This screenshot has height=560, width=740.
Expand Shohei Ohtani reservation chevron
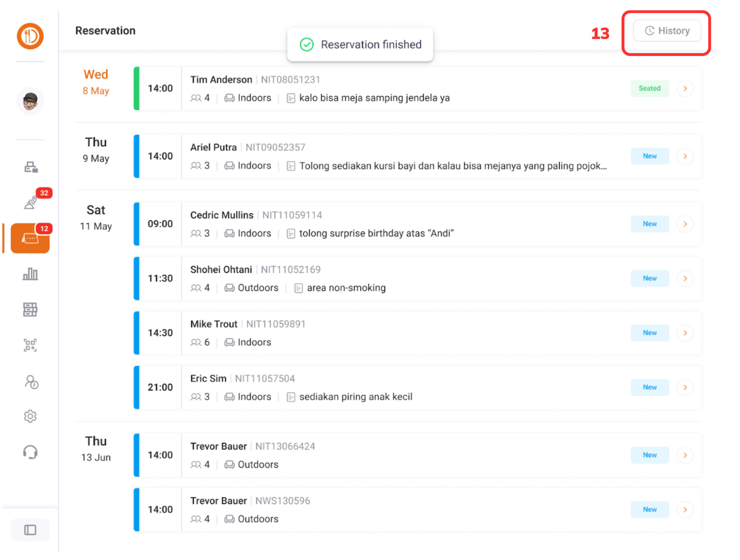685,279
